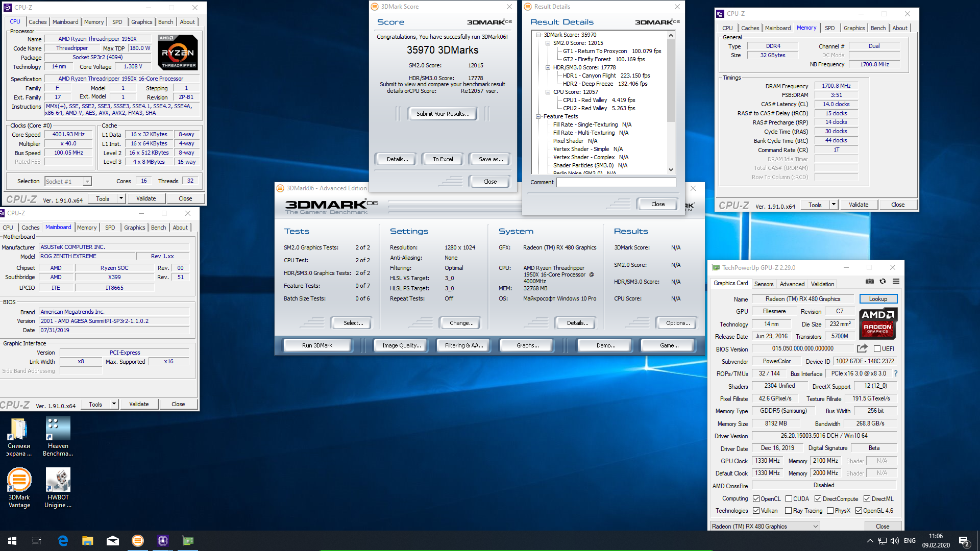Viewport: 980px width, 551px height.
Task: Toggle the OpenCL checkbox
Action: click(x=756, y=499)
